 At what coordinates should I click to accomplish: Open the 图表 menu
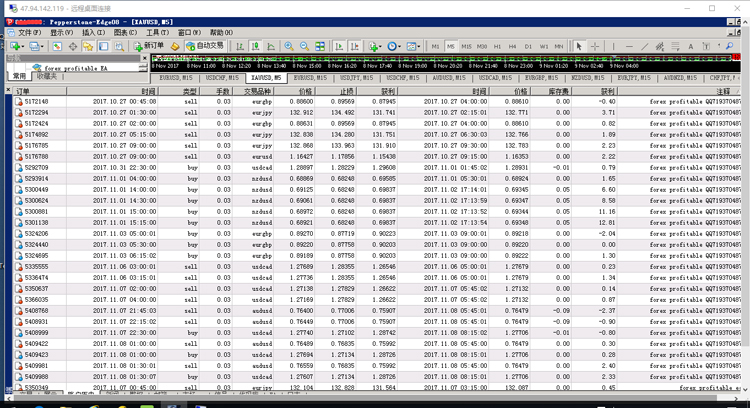point(125,33)
